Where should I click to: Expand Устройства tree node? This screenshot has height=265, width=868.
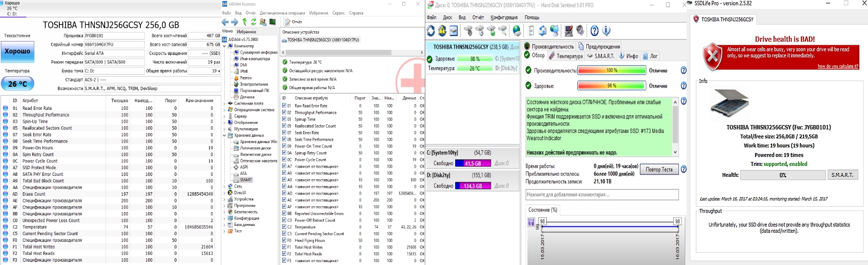point(224,199)
